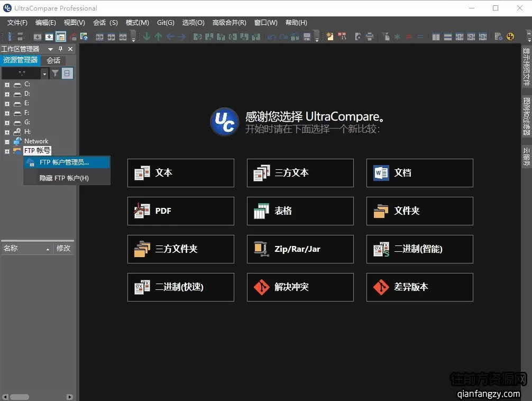Click the red not-equal differences icon
The width and height of the screenshot is (532, 401).
coord(408,37)
